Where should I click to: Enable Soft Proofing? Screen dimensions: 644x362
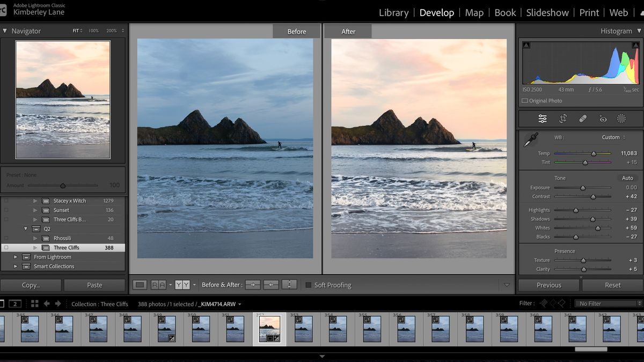(308, 285)
